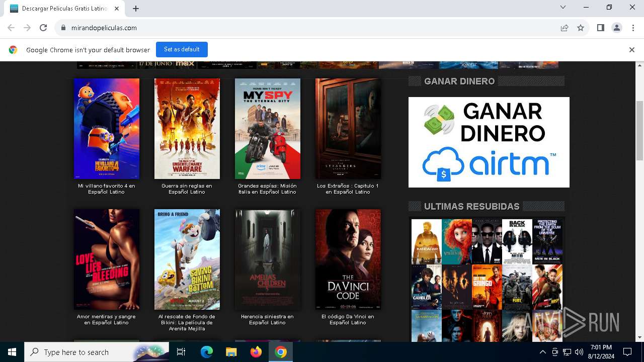Open the Ganar Dinero airtm banner
The width and height of the screenshot is (644, 362).
point(489,142)
